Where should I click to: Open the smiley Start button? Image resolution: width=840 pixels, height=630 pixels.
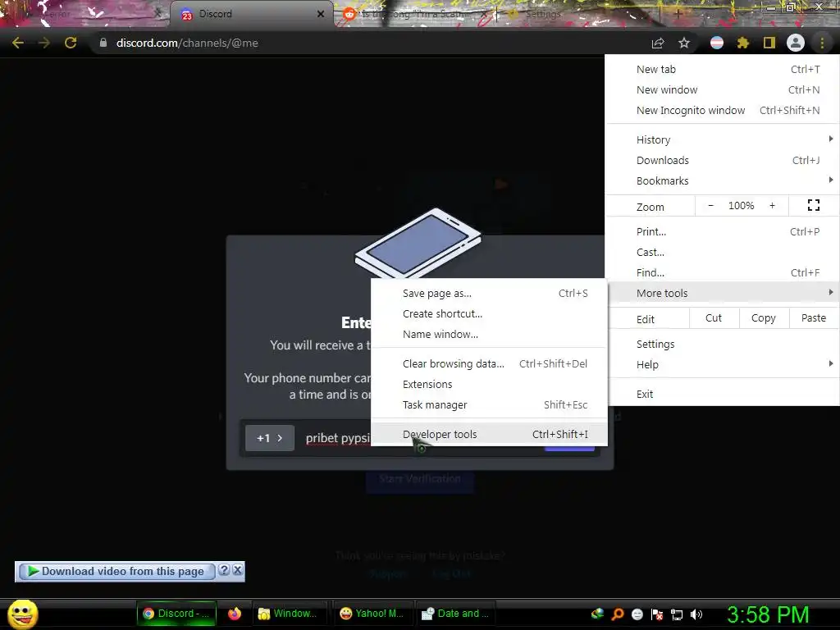pyautogui.click(x=22, y=614)
